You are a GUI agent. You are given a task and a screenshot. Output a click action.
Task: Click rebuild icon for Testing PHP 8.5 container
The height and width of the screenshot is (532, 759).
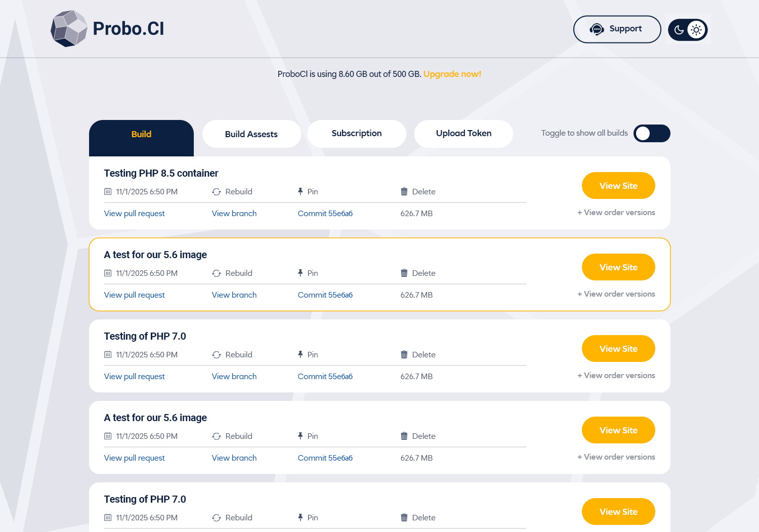[x=217, y=192]
